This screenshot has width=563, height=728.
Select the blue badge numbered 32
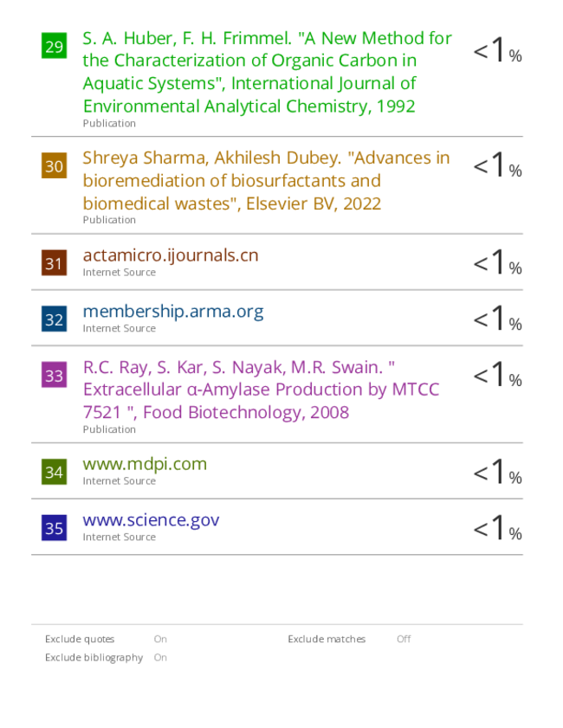(54, 319)
